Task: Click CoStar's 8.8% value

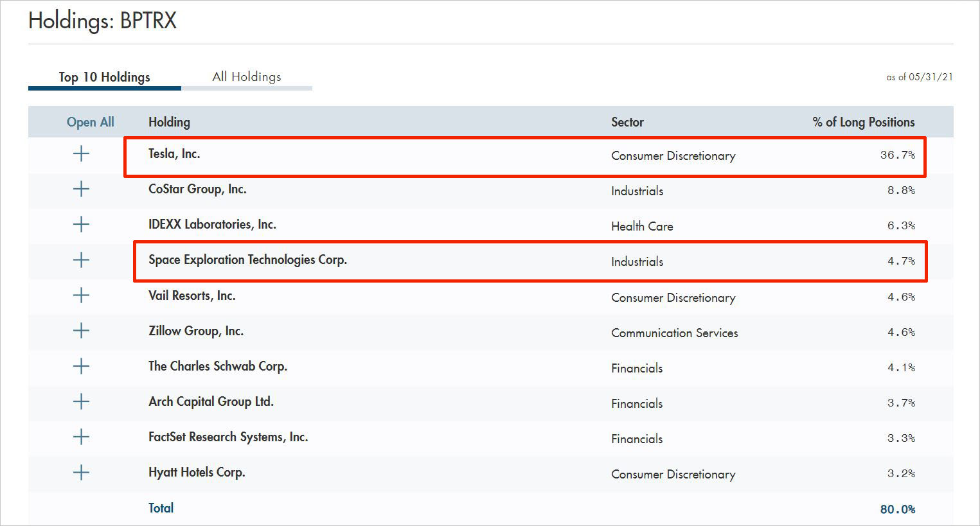Action: (x=902, y=190)
